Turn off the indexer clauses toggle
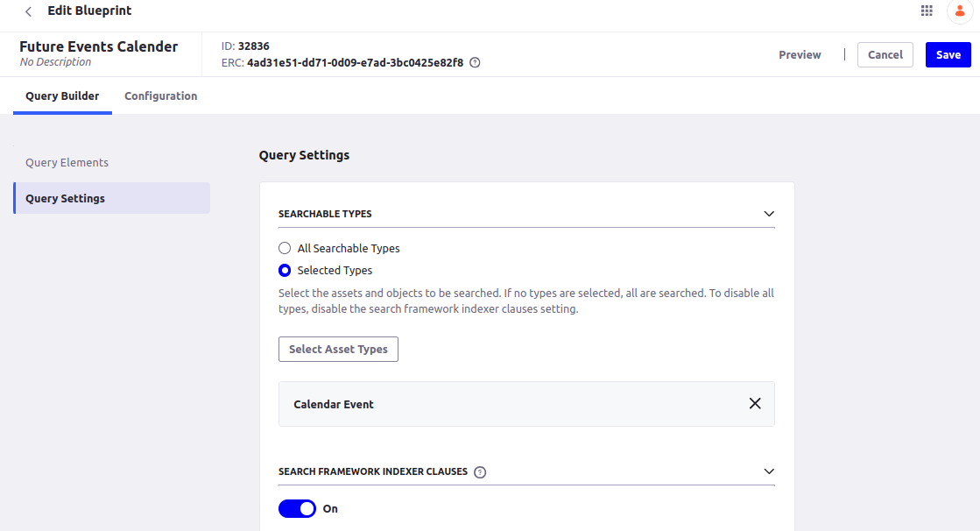This screenshot has width=980, height=531. (297, 509)
